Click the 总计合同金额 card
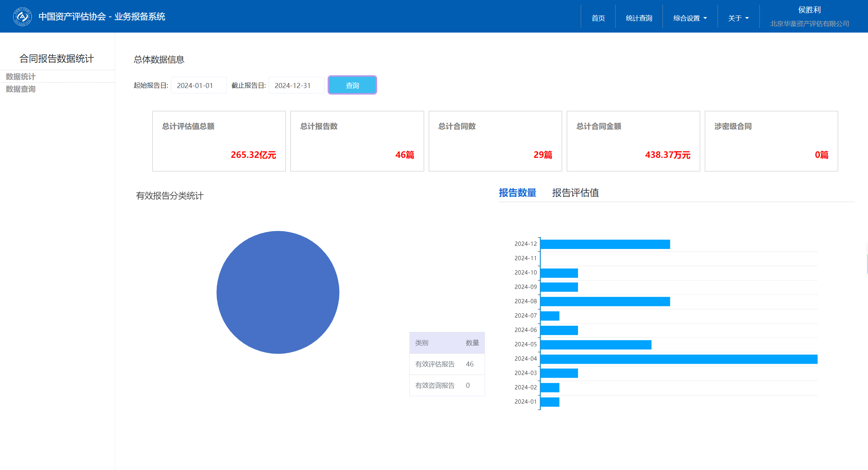868x470 pixels. point(633,141)
